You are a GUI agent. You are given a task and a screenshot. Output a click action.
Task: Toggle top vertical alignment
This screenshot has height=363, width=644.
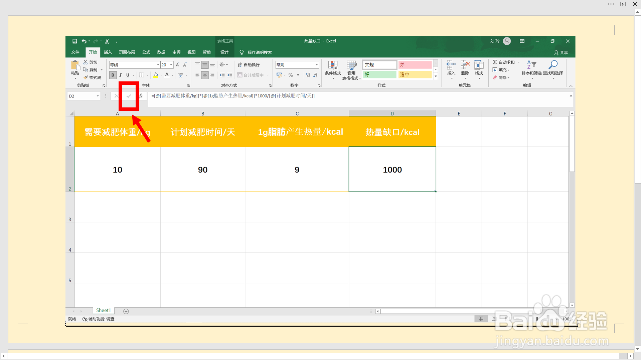tap(197, 65)
